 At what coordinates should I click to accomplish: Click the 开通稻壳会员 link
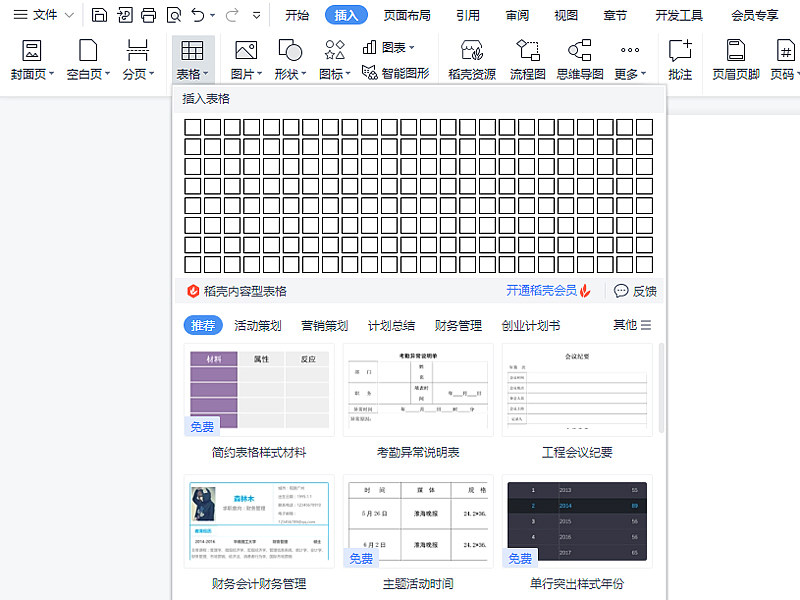click(548, 291)
